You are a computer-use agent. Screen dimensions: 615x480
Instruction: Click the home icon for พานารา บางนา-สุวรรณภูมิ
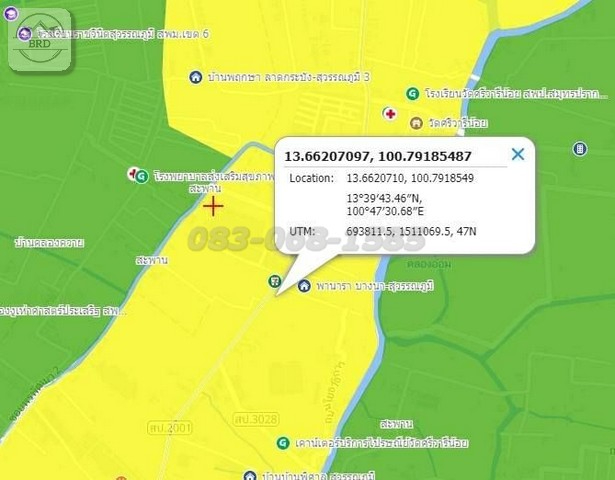pos(304,285)
